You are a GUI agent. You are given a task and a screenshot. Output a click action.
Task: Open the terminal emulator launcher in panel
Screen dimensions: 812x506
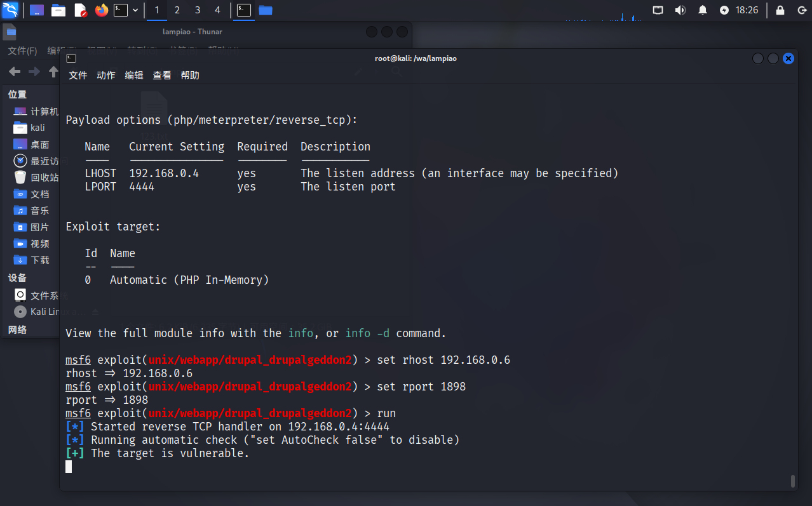point(121,10)
